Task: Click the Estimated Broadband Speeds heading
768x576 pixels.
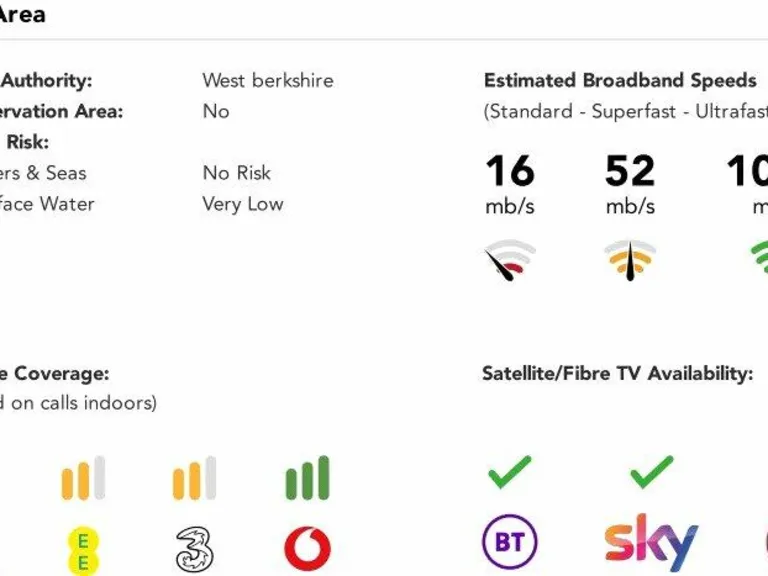Action: (620, 81)
